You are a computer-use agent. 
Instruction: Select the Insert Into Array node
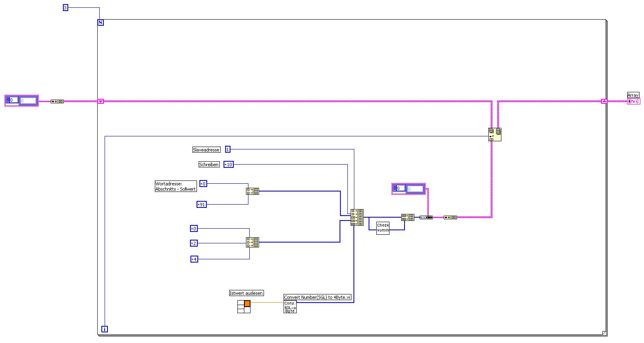coord(495,134)
